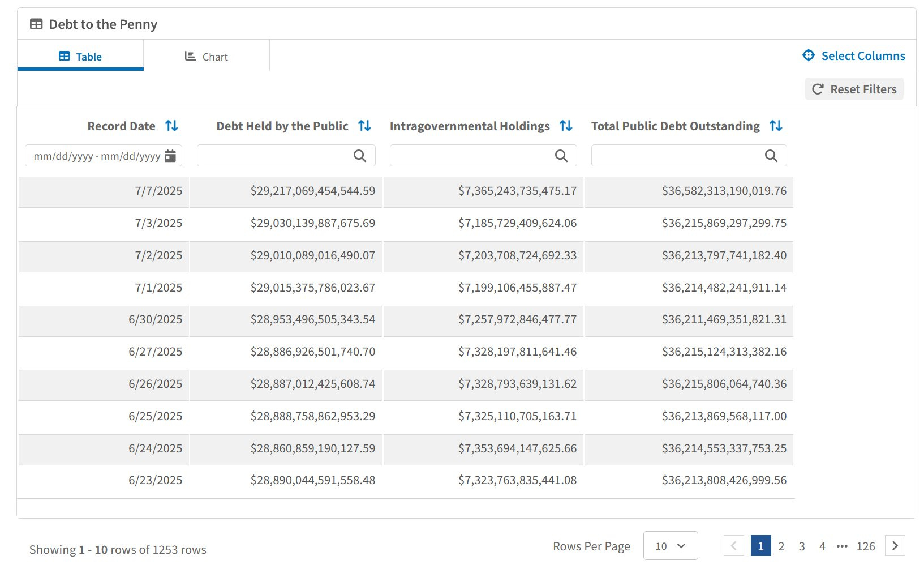The width and height of the screenshot is (924, 573).
Task: Click value $36,215,869,297,299.75
Action: (x=724, y=223)
